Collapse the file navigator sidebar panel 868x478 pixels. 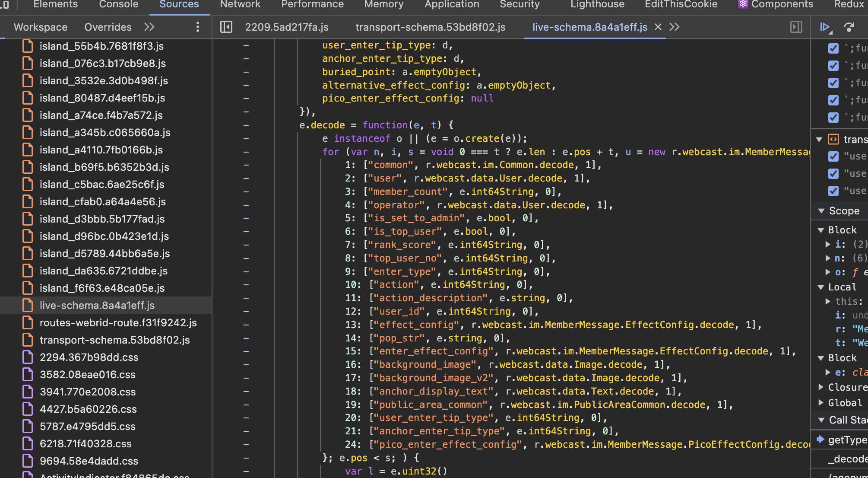click(x=226, y=27)
